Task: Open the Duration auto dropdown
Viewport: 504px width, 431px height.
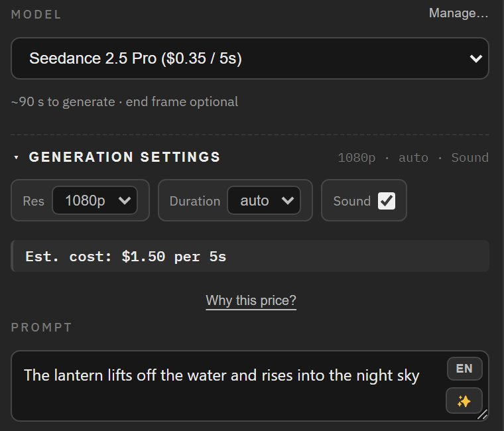Action: (x=264, y=200)
